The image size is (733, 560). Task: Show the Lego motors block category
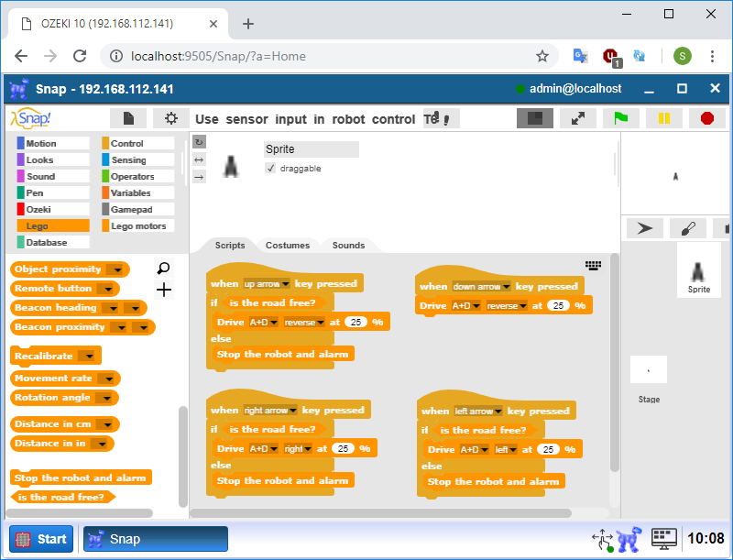(x=138, y=225)
